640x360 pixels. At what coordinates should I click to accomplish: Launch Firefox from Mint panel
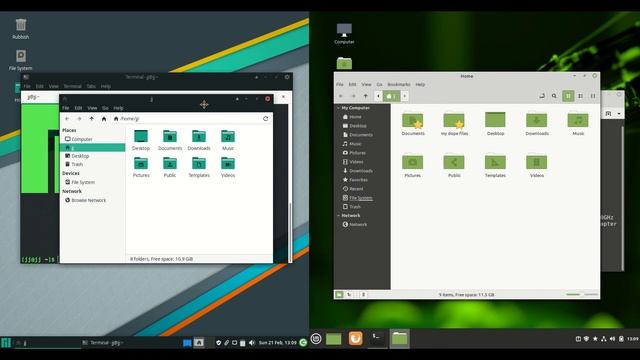[x=356, y=338]
